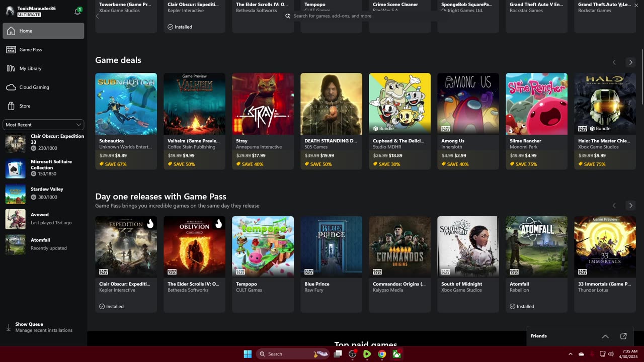Click Subnautica price $9.89
This screenshot has height=362, width=644.
pyautogui.click(x=121, y=156)
